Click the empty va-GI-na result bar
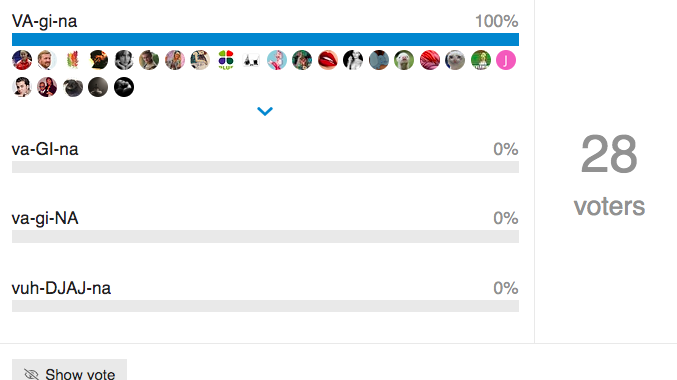677x380 pixels. click(265, 167)
